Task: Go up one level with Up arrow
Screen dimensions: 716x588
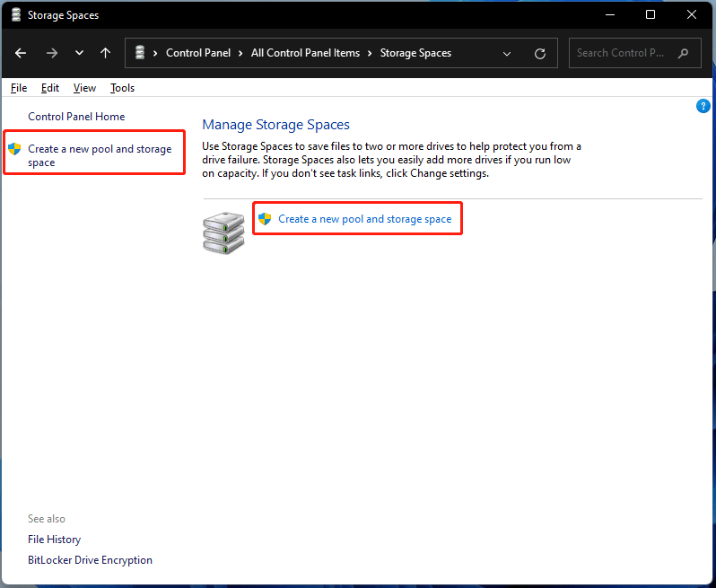Action: (x=106, y=53)
